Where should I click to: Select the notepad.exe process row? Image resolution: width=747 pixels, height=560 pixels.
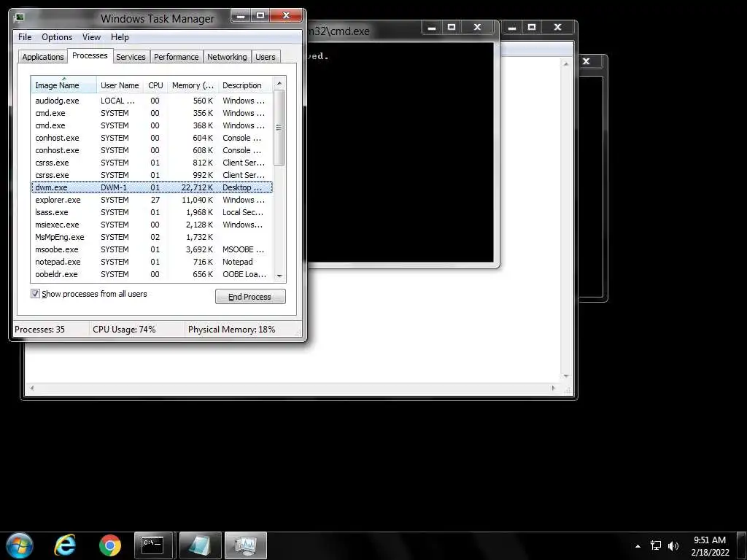point(152,262)
